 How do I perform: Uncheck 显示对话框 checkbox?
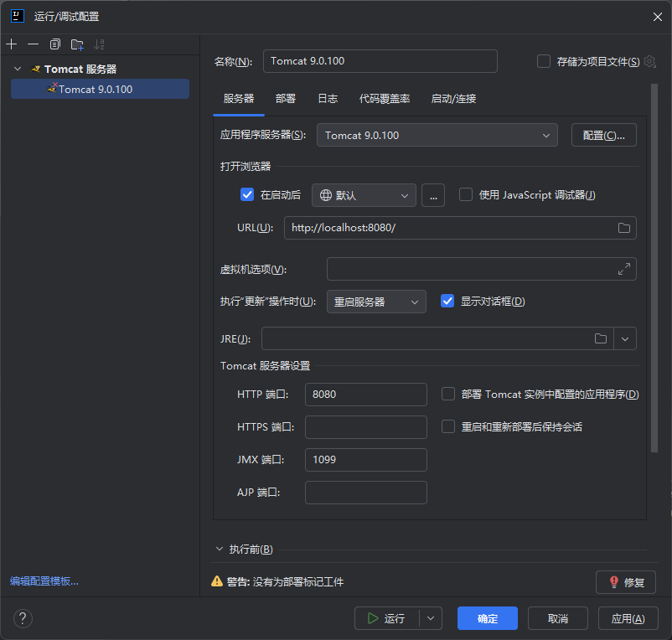(447, 301)
